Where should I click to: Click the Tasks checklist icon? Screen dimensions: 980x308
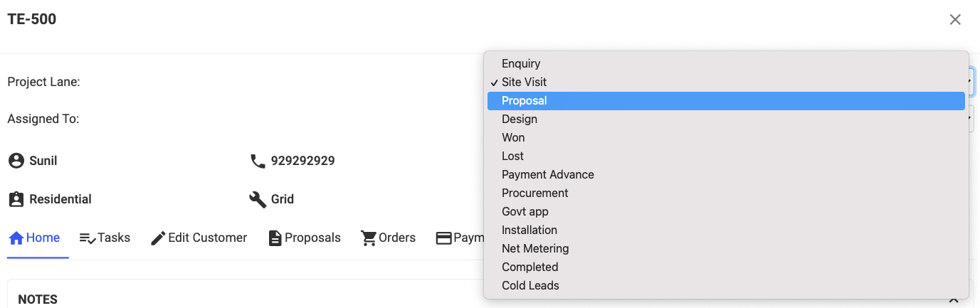point(88,238)
